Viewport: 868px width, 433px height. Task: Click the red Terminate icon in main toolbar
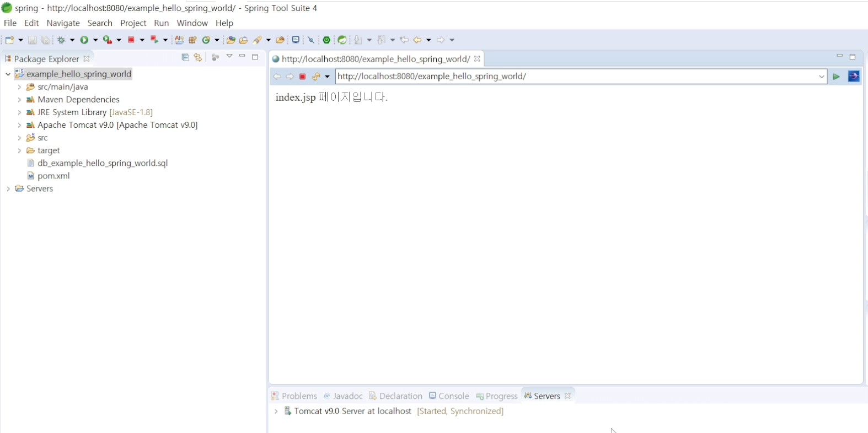[x=131, y=40]
